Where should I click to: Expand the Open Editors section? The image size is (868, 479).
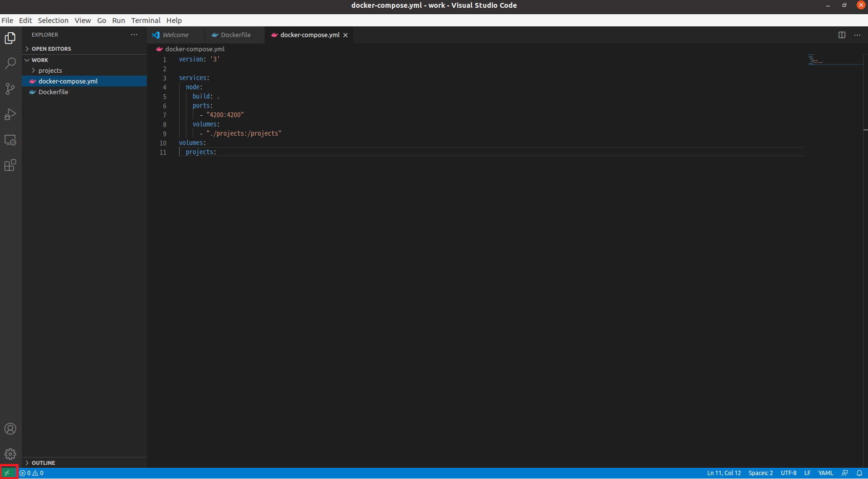click(x=84, y=49)
